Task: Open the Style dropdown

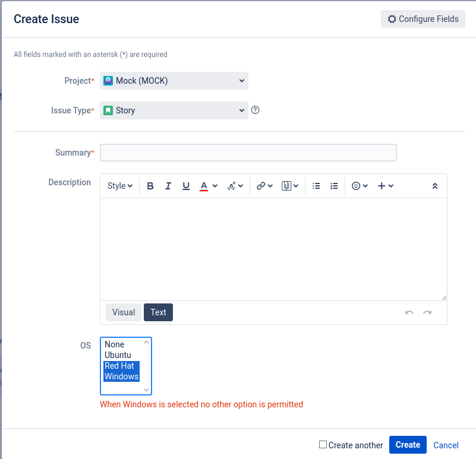Action: point(120,186)
